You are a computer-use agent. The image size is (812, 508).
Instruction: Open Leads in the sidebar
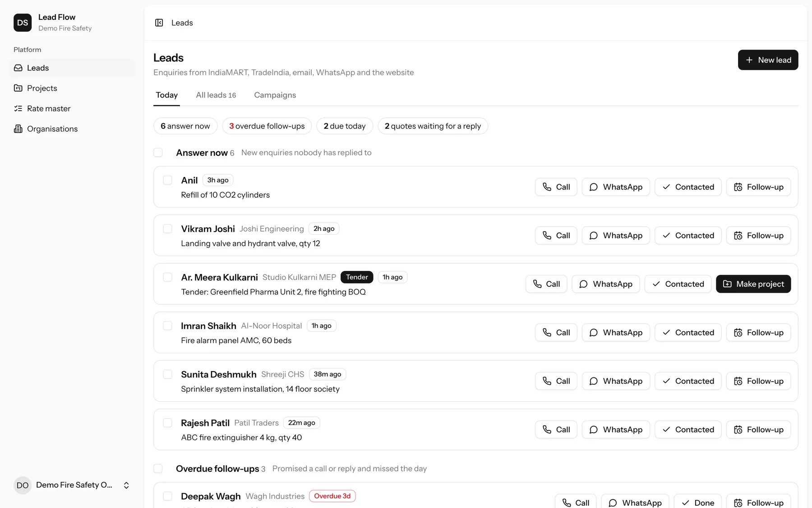(x=72, y=68)
